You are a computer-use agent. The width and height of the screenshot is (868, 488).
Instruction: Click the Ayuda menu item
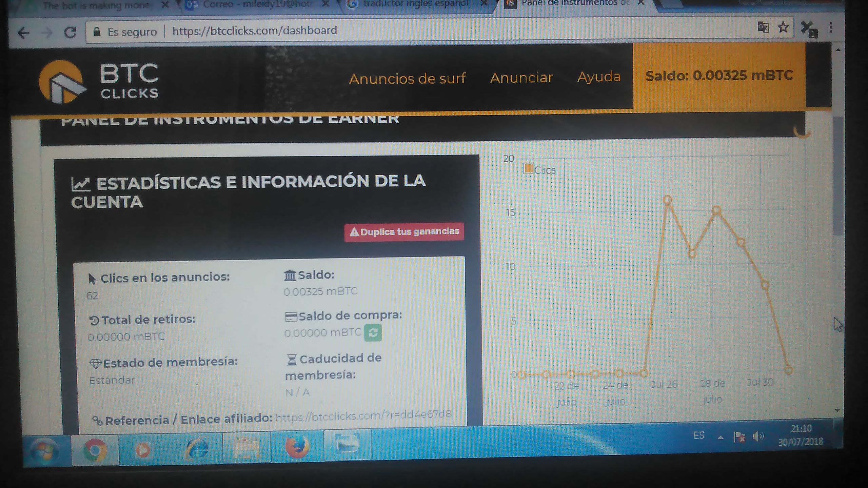pos(598,77)
